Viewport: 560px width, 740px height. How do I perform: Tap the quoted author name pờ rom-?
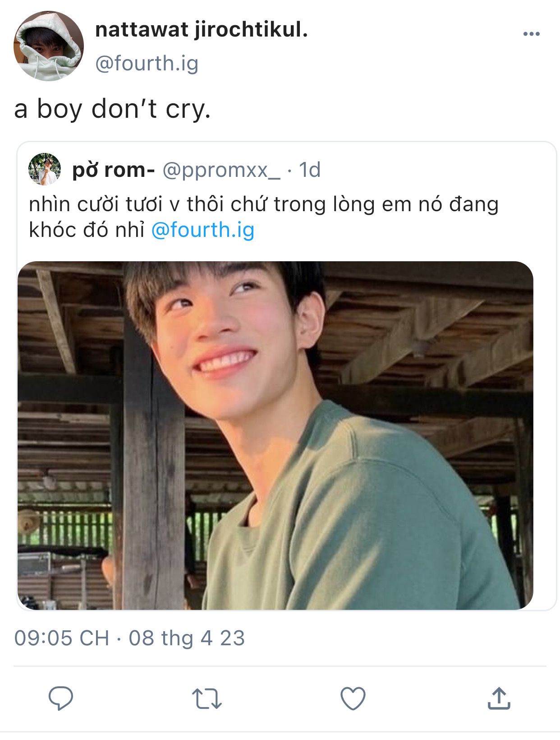click(114, 170)
